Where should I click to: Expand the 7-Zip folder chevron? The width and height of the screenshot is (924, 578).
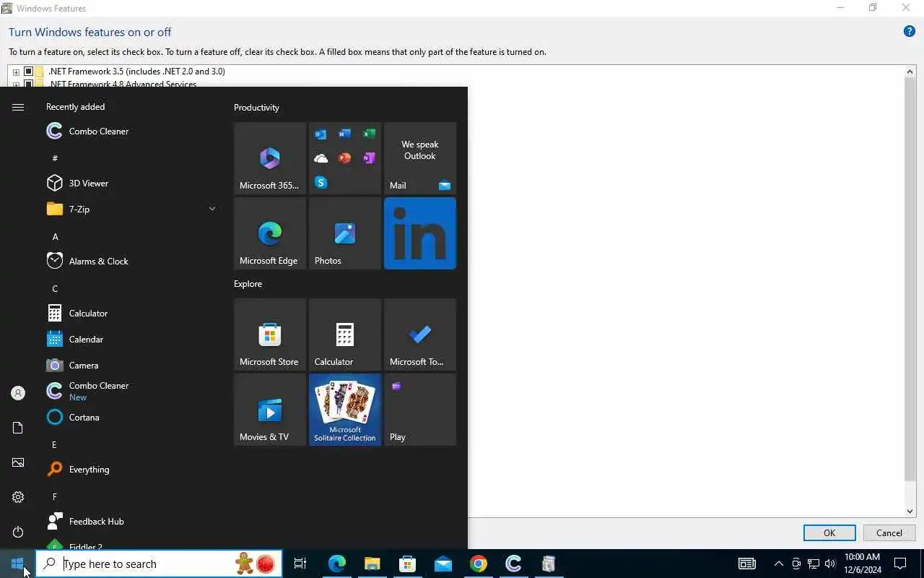212,209
